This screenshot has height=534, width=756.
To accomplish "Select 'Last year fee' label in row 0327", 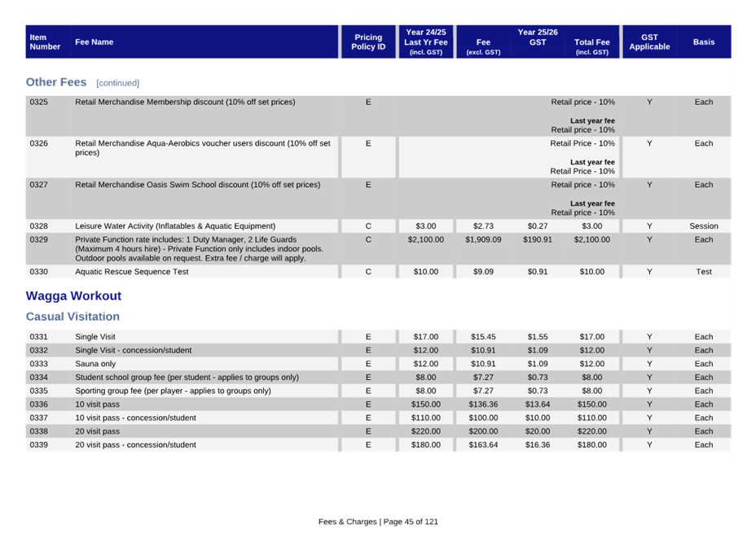I will (x=592, y=204).
